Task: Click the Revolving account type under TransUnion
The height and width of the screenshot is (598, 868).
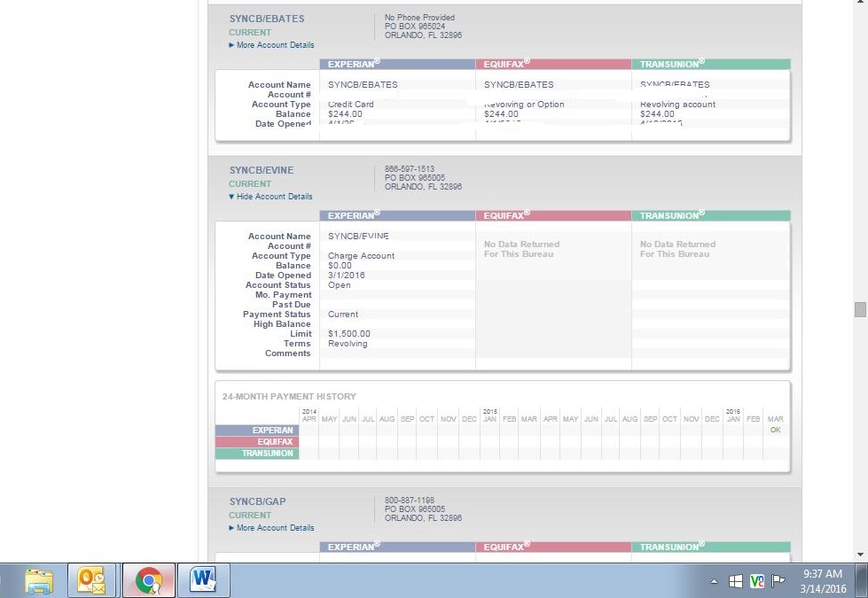Action: tap(677, 104)
